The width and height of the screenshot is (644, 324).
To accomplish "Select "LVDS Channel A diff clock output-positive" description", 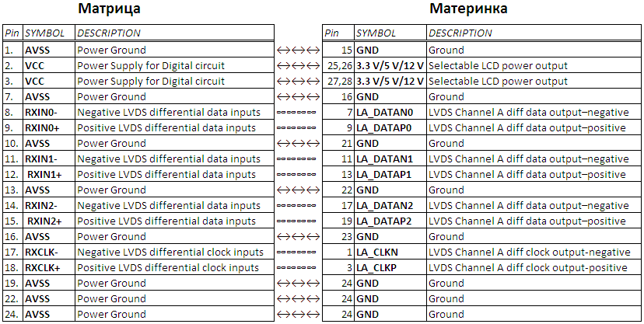I will tap(528, 268).
